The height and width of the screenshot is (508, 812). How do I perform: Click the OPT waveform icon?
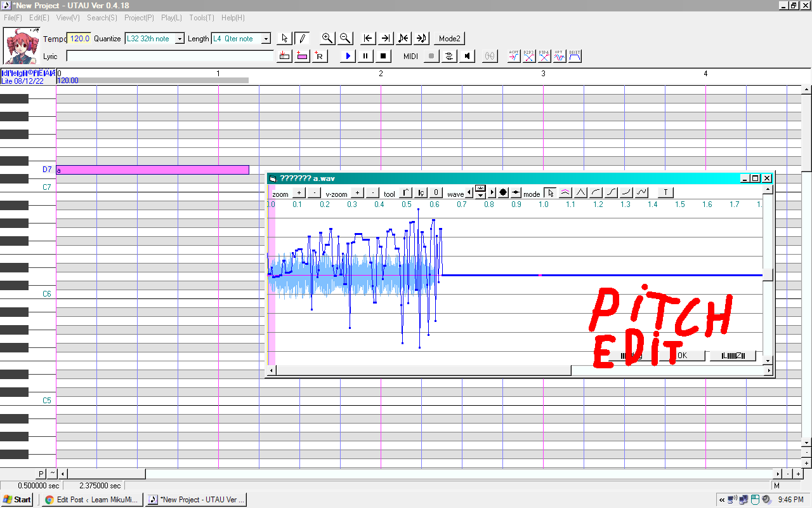[x=560, y=57]
